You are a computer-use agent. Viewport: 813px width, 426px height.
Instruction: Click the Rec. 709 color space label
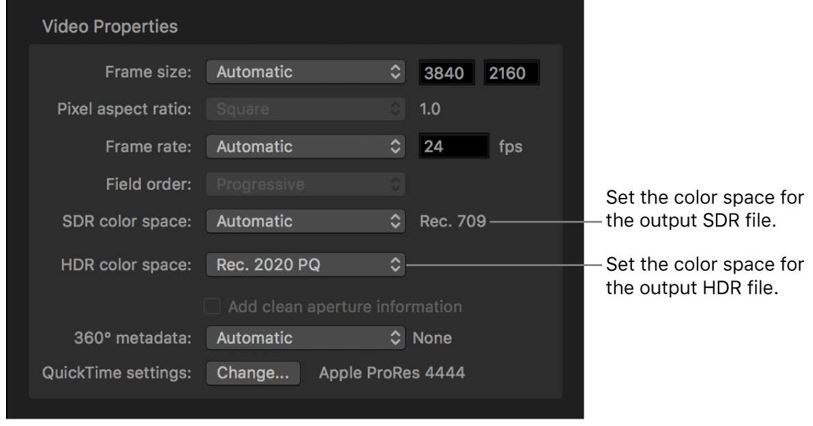[x=452, y=221]
